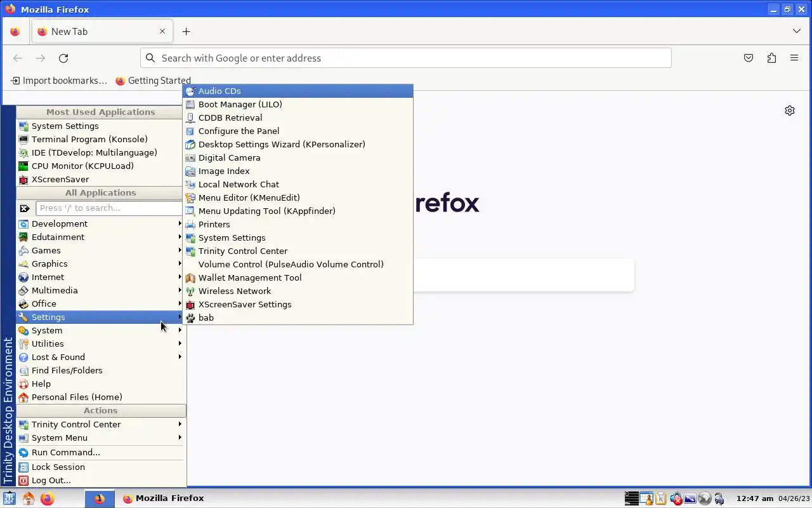
Task: Open CPU Monitor (KCPULoad) from most used
Action: tap(101, 166)
